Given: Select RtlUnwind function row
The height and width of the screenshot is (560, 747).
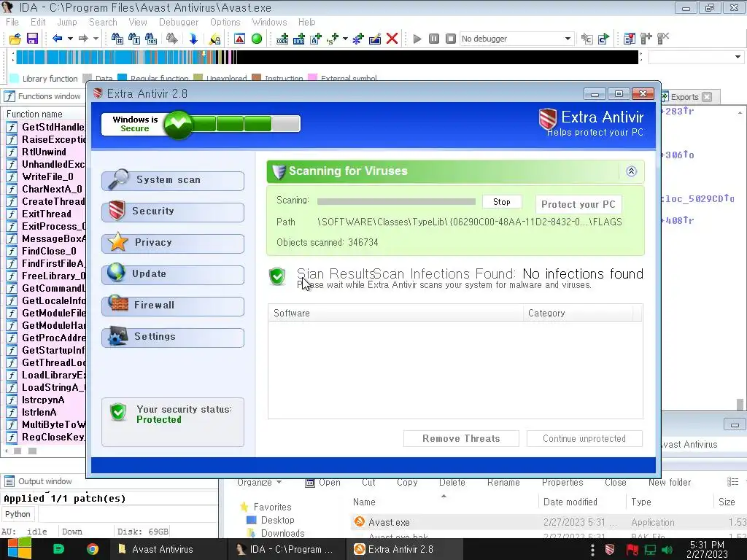Looking at the screenshot, I should coord(46,152).
